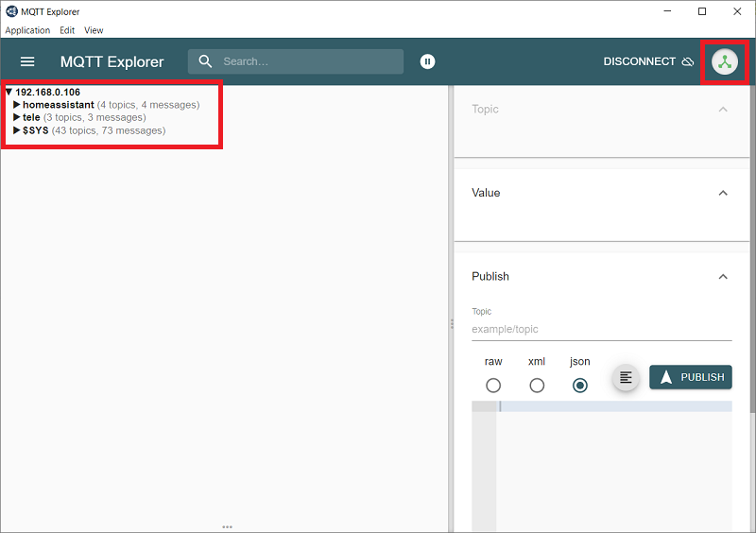This screenshot has height=533, width=756.
Task: Open the View menu
Action: (x=94, y=30)
